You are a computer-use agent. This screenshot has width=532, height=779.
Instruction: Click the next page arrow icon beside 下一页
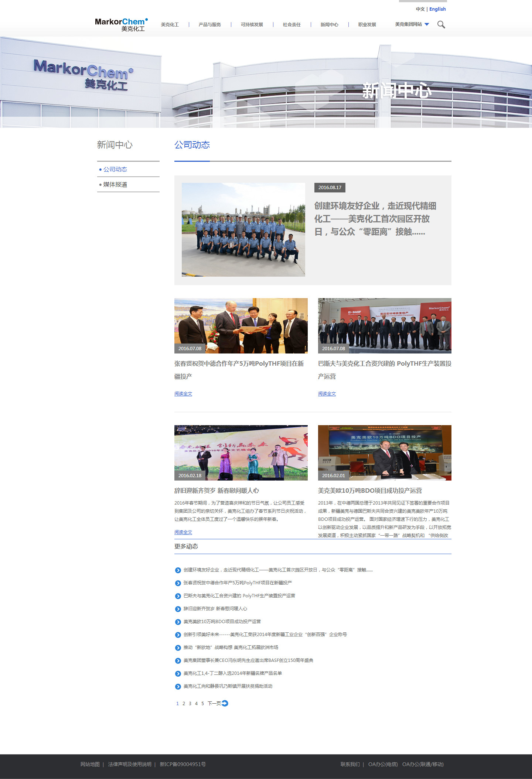point(225,703)
